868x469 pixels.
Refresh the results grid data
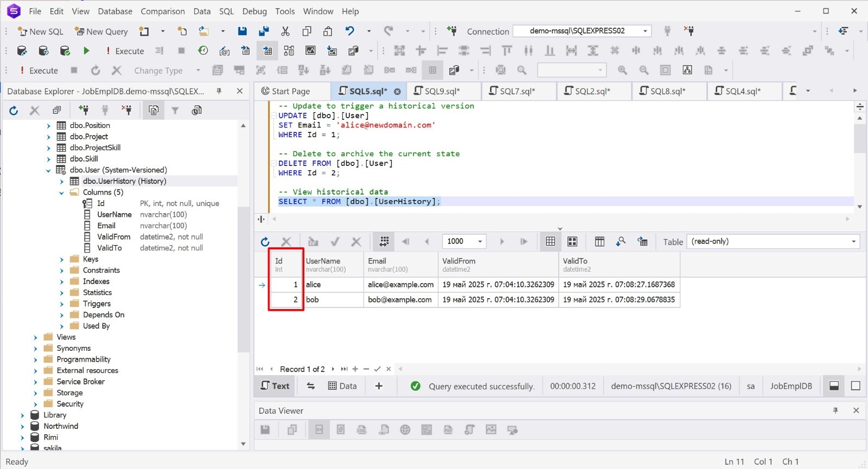[x=265, y=242]
